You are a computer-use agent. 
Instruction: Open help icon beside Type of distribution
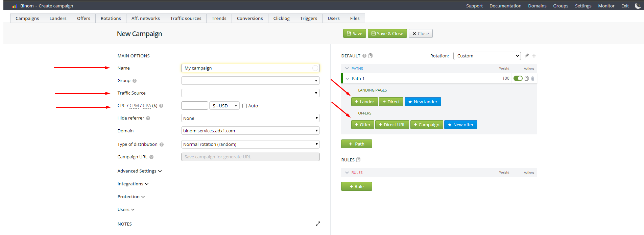(x=162, y=145)
